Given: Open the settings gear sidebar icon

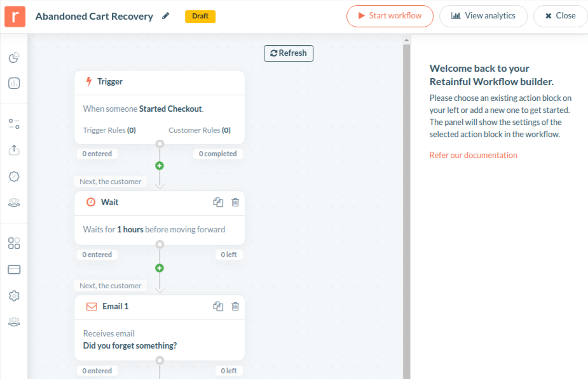Looking at the screenshot, I should point(14,296).
